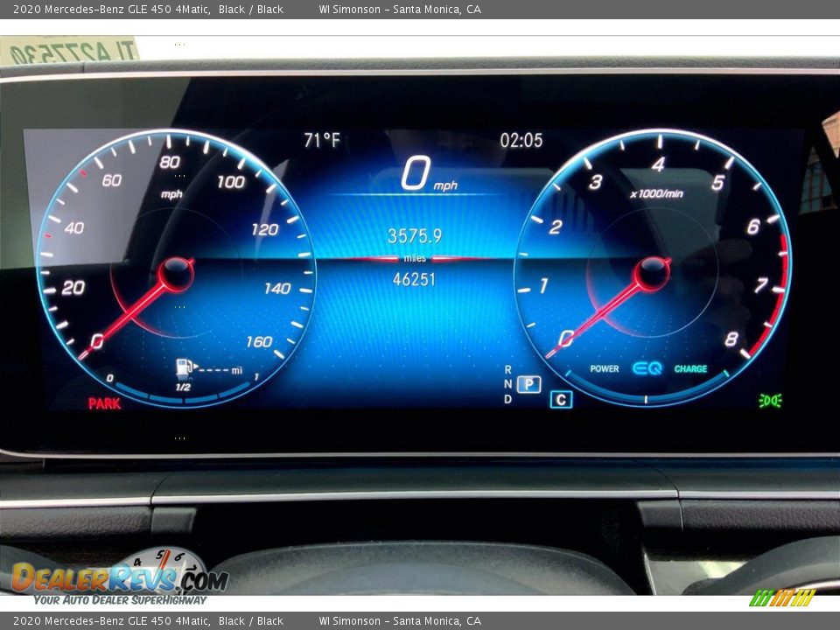Screen dimensions: 840x630
Task: Click the speedometer 160 marking
Action: [x=259, y=342]
